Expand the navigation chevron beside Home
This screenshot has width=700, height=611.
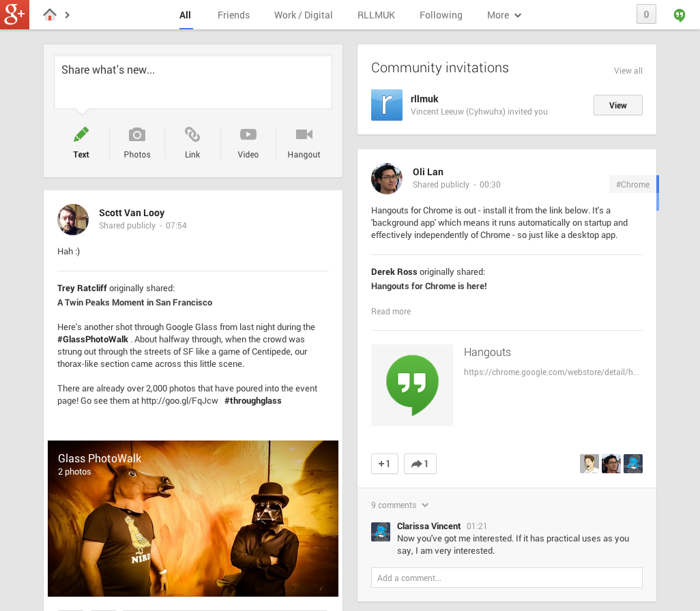coord(68,15)
